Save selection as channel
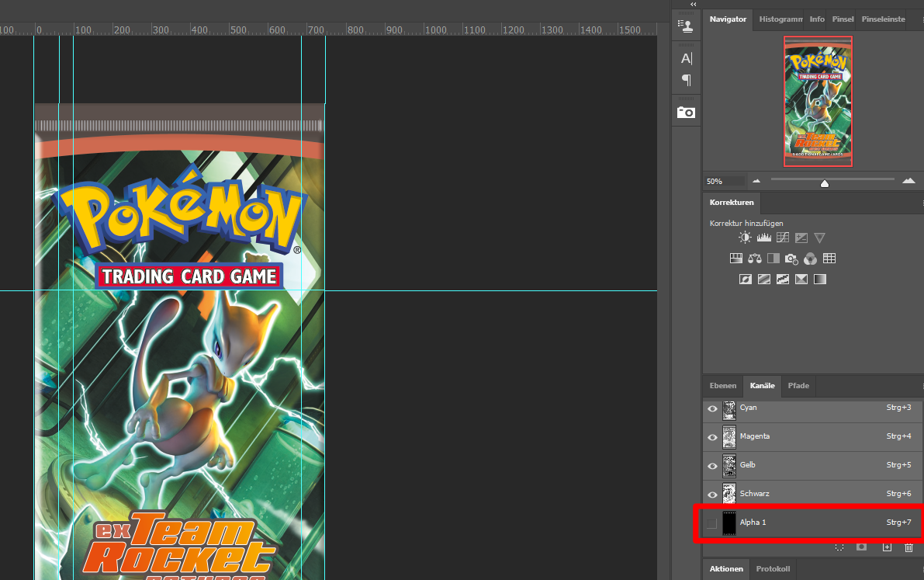 861,547
